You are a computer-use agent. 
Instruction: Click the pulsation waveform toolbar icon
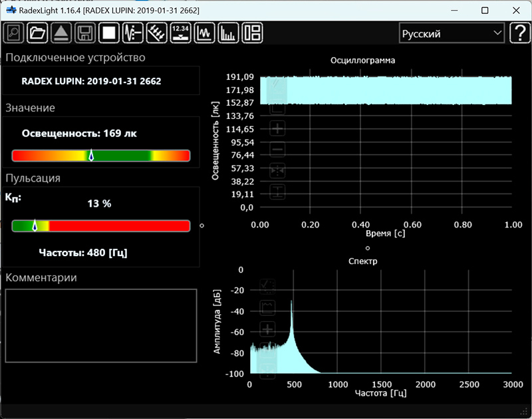(x=133, y=33)
